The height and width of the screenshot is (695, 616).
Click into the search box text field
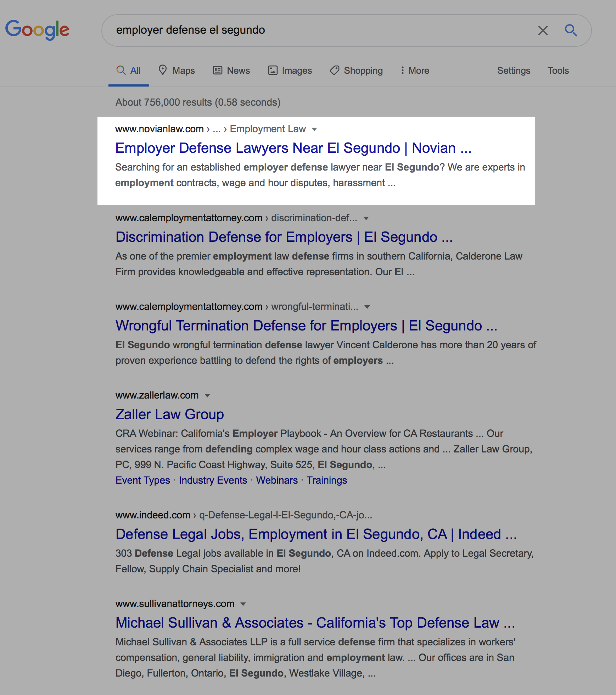coord(319,30)
